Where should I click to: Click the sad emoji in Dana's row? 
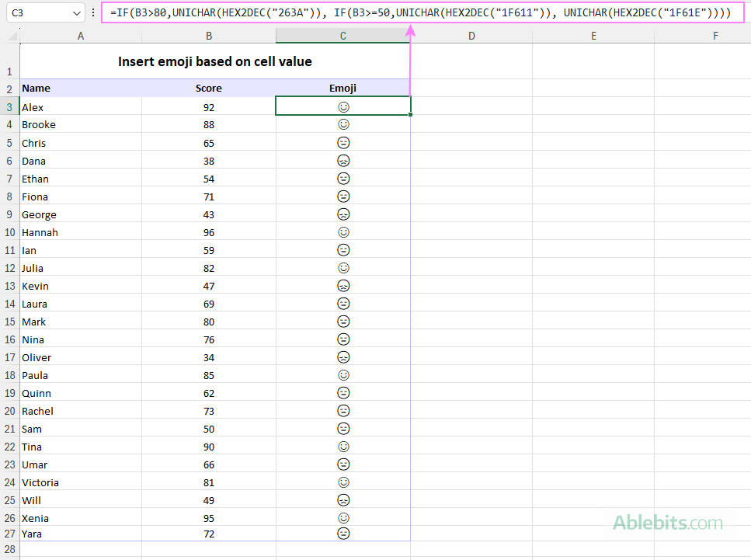tap(342, 160)
